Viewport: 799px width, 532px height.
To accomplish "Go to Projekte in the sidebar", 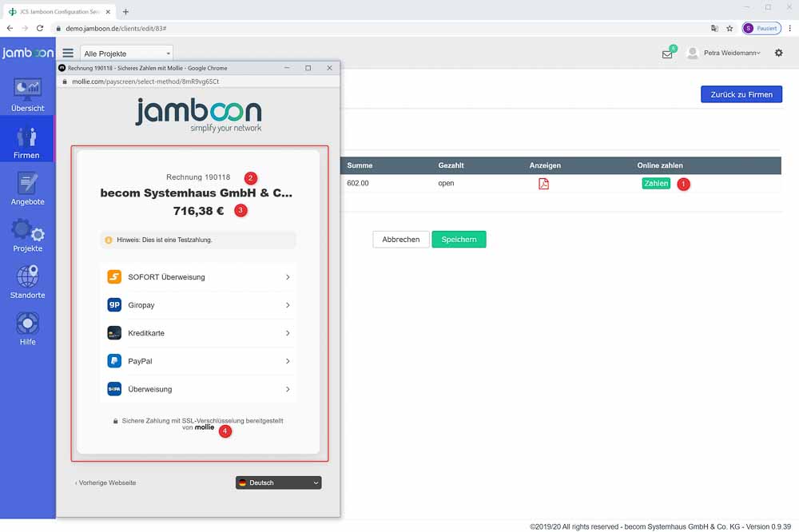I will coord(27,236).
